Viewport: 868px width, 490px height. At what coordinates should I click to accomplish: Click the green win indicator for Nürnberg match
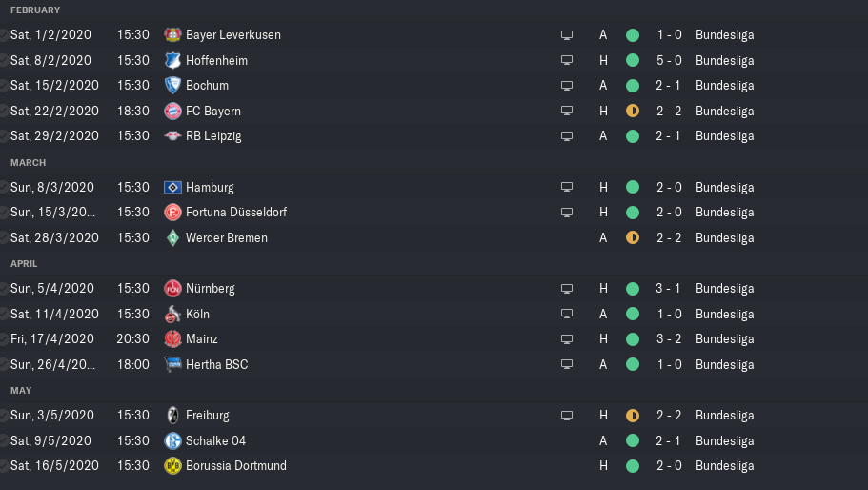point(633,289)
